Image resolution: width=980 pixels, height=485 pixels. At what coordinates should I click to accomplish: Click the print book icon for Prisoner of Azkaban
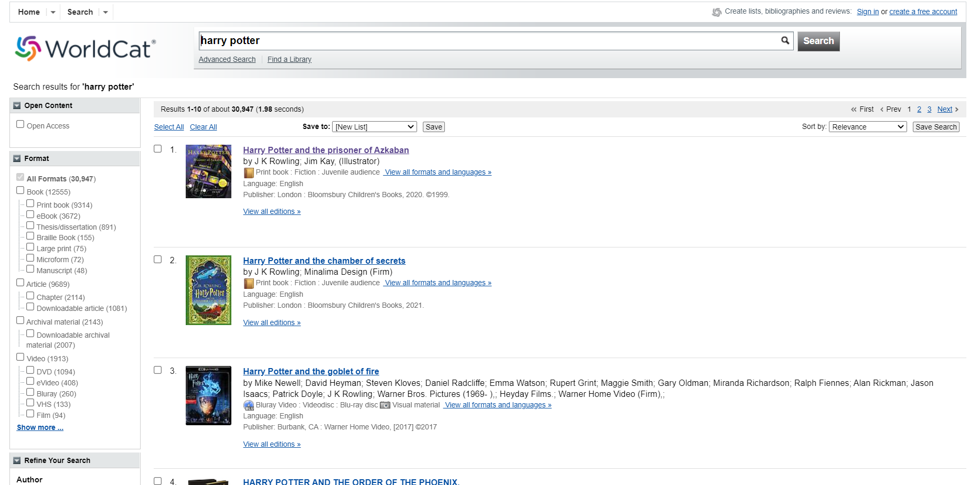pyautogui.click(x=249, y=173)
